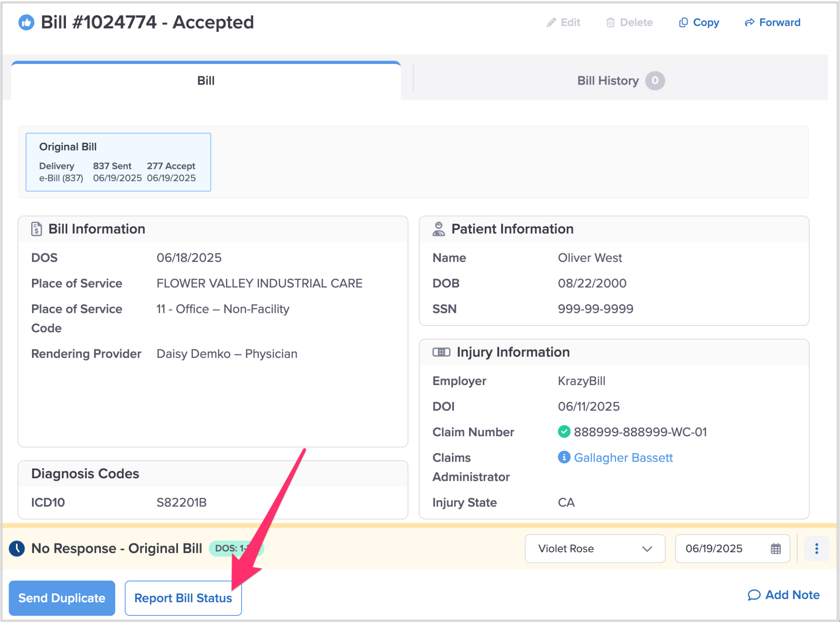Screen dimensions: 840x622
Task: Click the Add Note speech bubble icon
Action: click(754, 595)
